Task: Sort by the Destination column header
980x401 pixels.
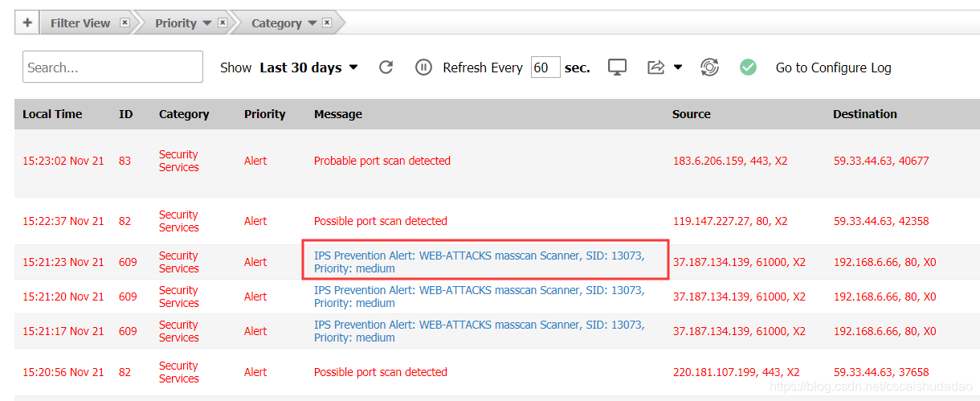Action: pos(865,114)
